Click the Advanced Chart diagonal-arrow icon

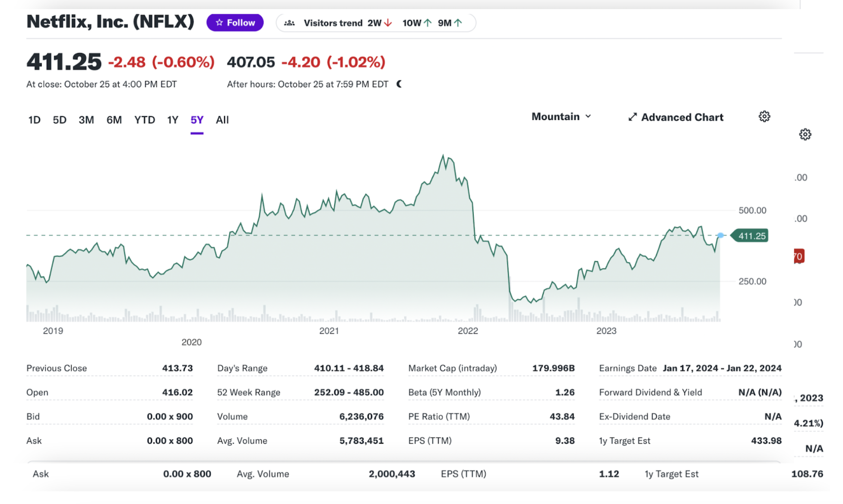click(x=632, y=117)
